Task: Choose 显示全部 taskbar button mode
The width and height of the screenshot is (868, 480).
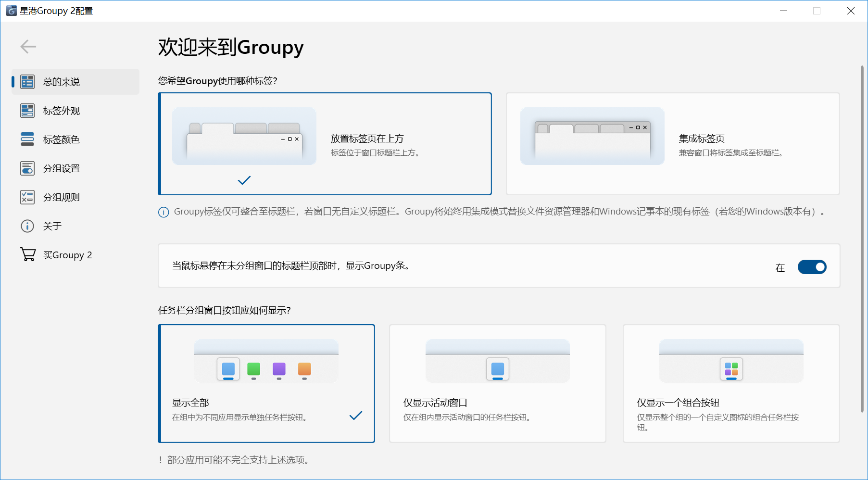Action: pos(266,383)
